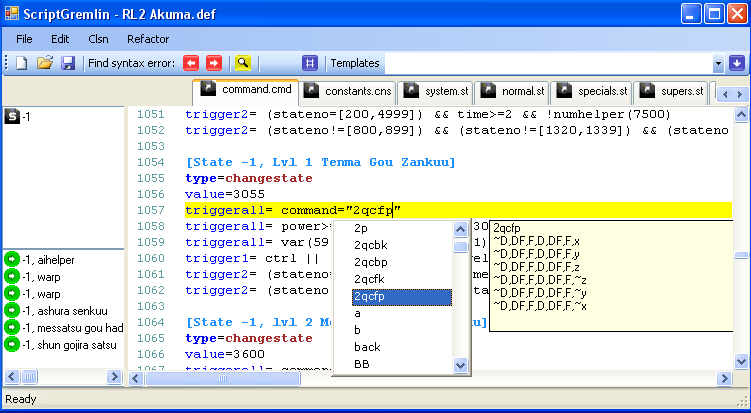Jump to previous syntax error arrow

click(x=191, y=63)
